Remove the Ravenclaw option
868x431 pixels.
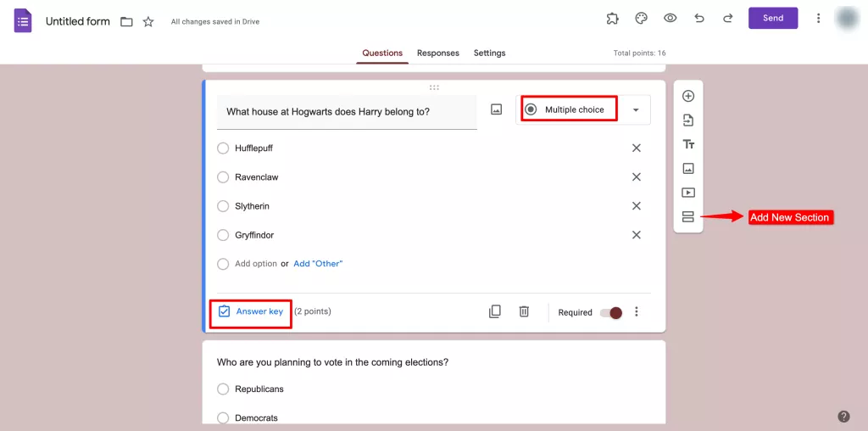[x=637, y=176]
